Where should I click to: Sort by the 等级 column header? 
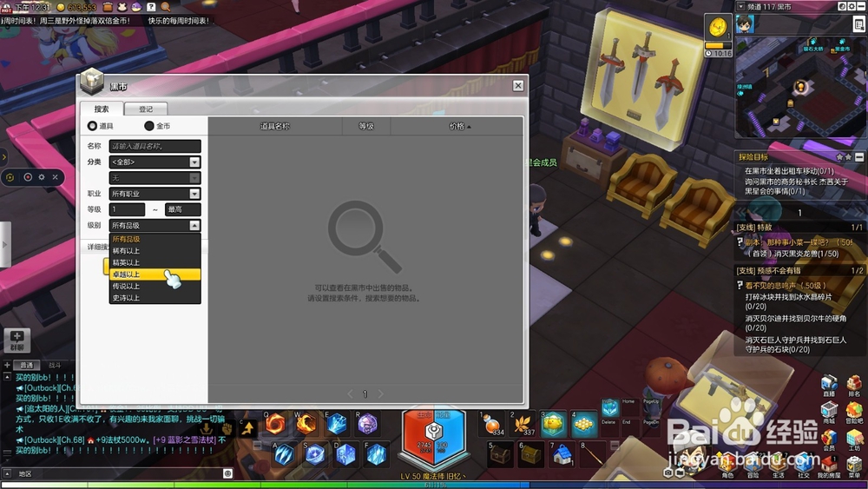(x=366, y=126)
